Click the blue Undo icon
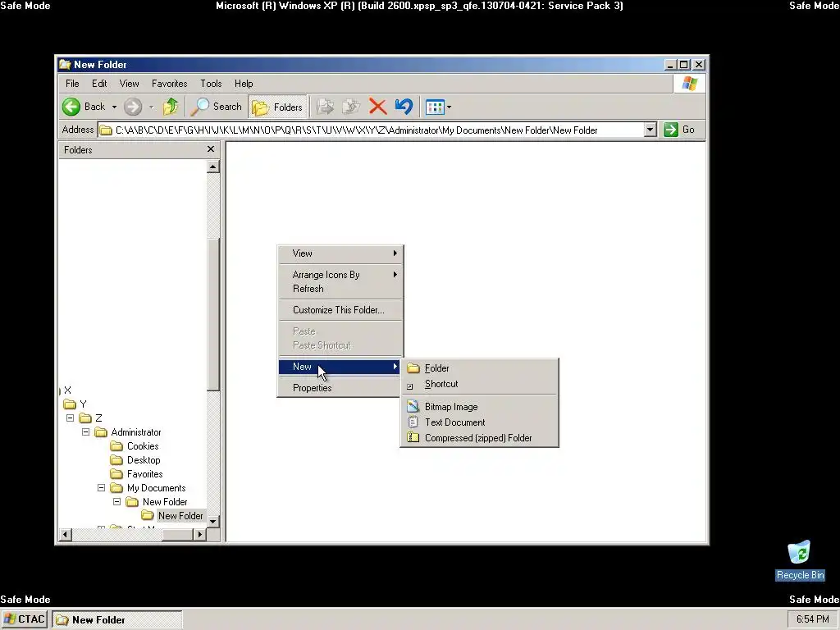This screenshot has height=630, width=840. click(x=404, y=107)
